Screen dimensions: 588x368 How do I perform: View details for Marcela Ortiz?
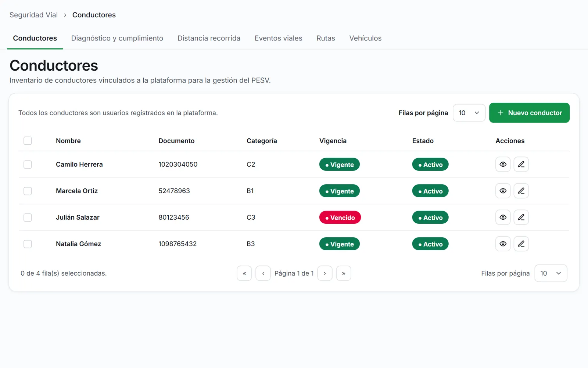pyautogui.click(x=503, y=191)
